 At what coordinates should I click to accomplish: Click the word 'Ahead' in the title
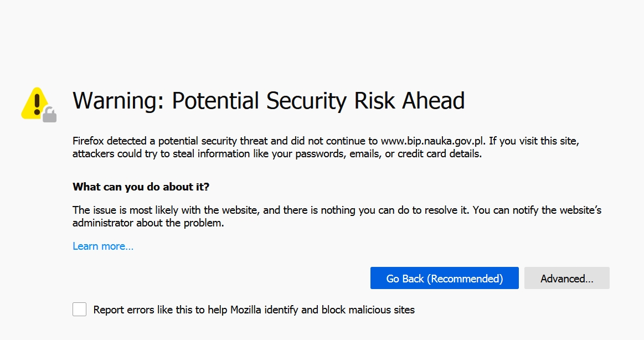[434, 101]
